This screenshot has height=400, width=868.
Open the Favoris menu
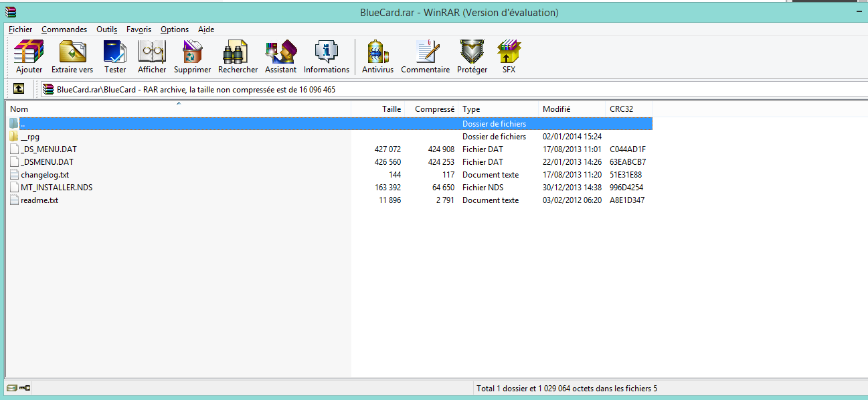click(x=139, y=29)
